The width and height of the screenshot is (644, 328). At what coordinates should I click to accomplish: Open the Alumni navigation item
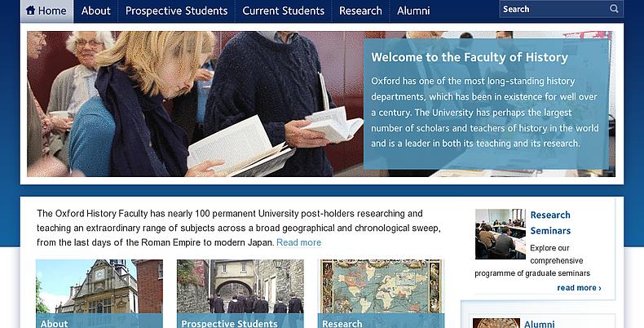click(x=413, y=11)
